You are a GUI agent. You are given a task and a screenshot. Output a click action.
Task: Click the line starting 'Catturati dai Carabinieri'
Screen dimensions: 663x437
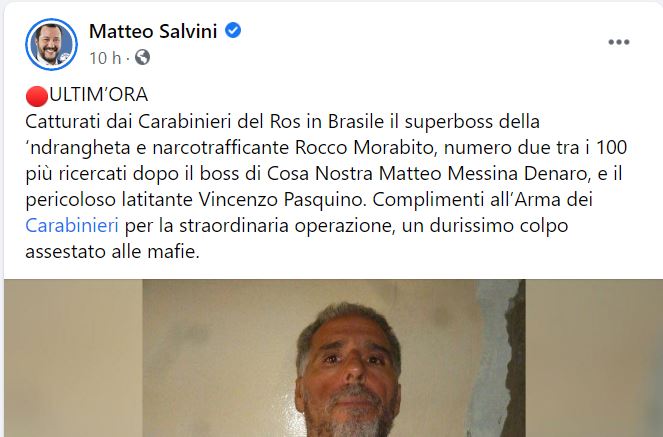[x=282, y=122]
